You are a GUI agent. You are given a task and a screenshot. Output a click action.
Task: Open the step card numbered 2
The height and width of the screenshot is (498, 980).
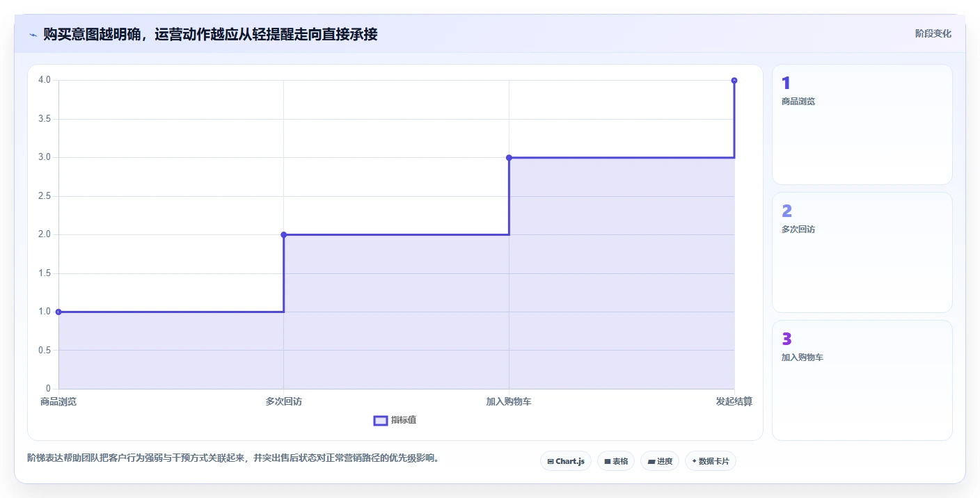(x=862, y=252)
